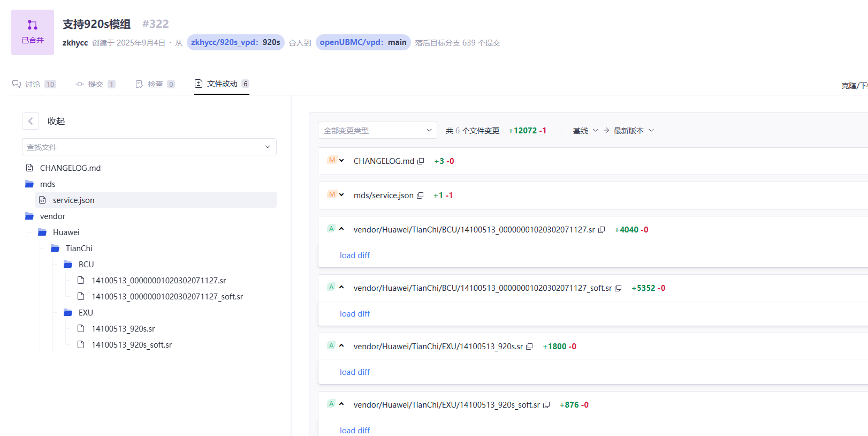Viewport: 868px width, 436px height.
Task: Copy path of 14100513_920s.sr file
Action: 529,347
